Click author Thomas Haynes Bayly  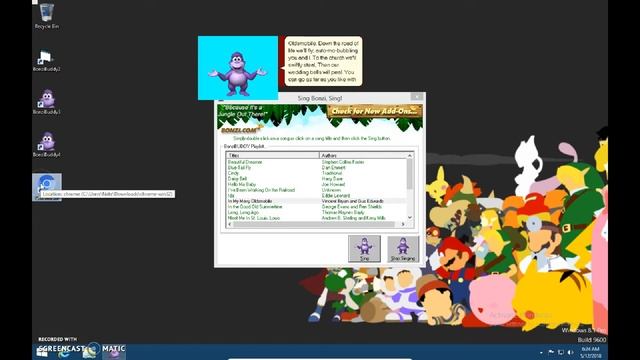point(343,213)
